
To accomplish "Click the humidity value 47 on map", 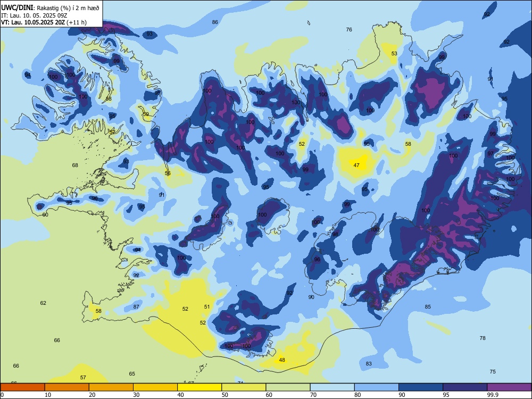I will coord(356,165).
